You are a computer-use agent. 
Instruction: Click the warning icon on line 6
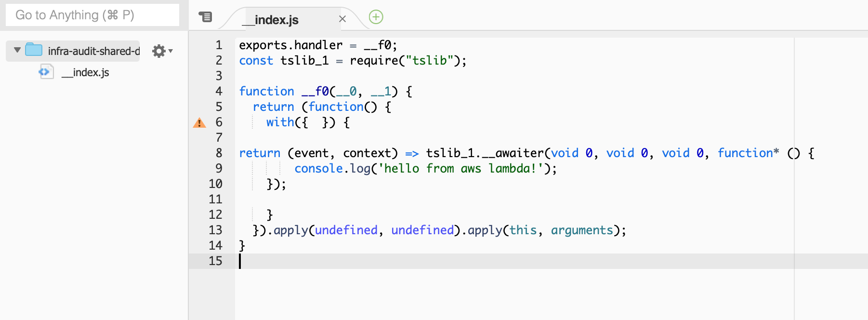pyautogui.click(x=199, y=123)
